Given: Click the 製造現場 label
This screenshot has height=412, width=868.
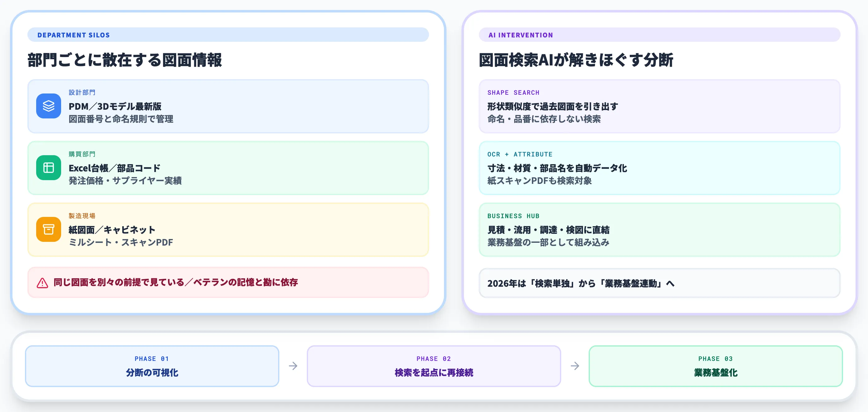Looking at the screenshot, I should 82,216.
